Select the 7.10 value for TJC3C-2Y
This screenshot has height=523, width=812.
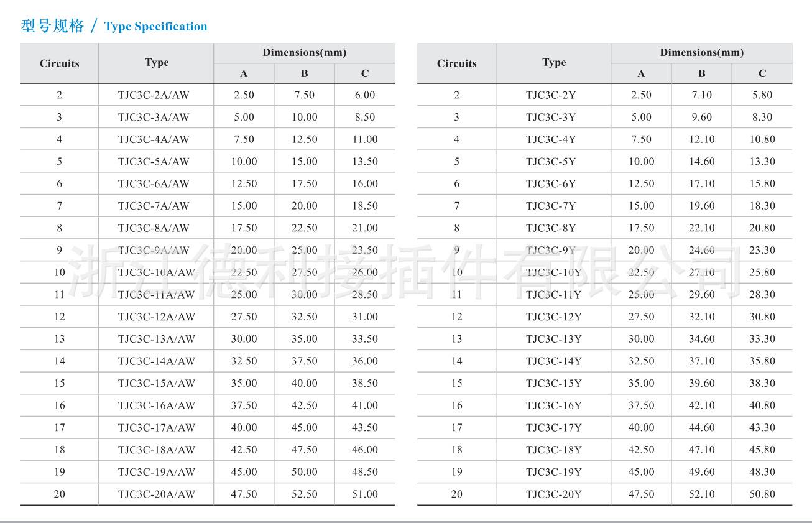[701, 95]
